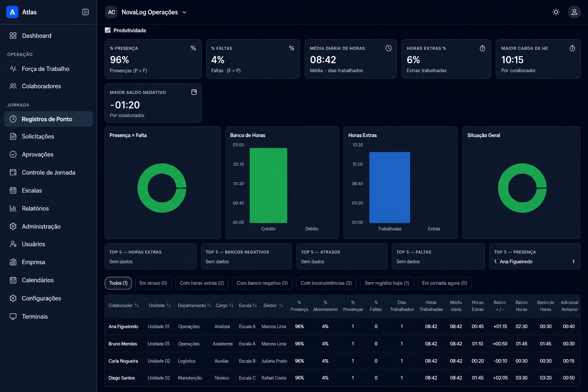Viewport: 588px width, 392px height.
Task: Navigate to Solicitações
Action: pyautogui.click(x=48, y=136)
